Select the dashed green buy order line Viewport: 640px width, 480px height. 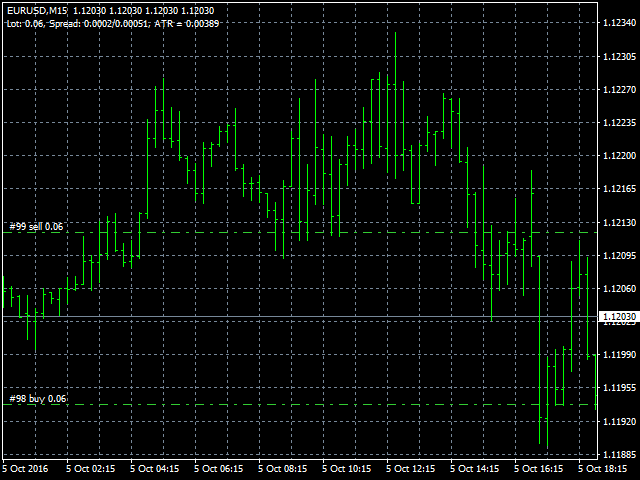tap(300, 405)
